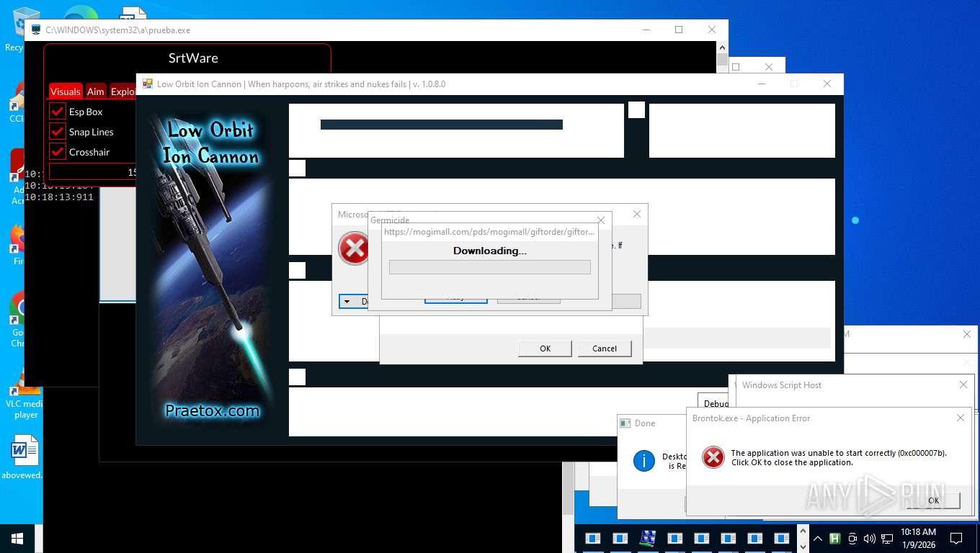This screenshot has height=553, width=980.
Task: Open the Windows Start menu
Action: click(17, 538)
